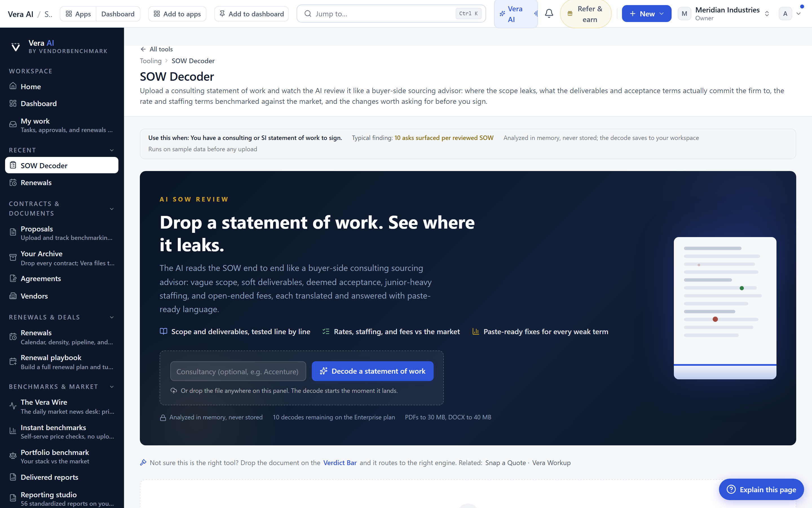Click the gavel icon beside Not sure

[x=143, y=463]
